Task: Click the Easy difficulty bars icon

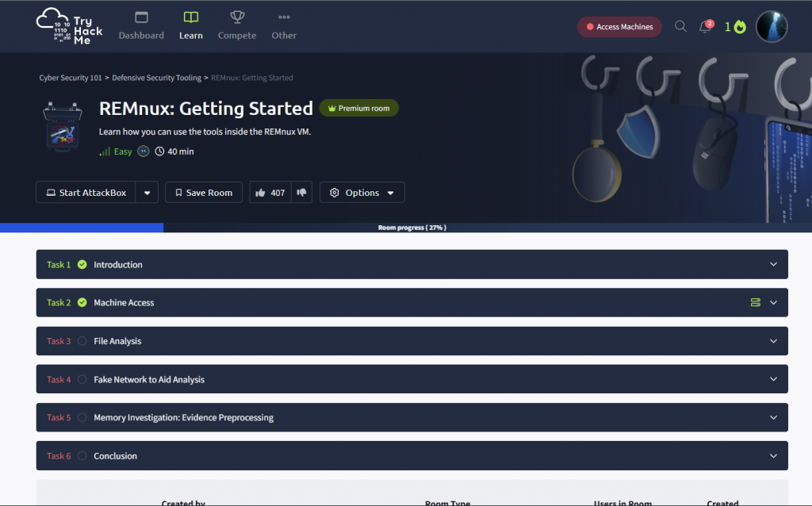Action: 105,151
